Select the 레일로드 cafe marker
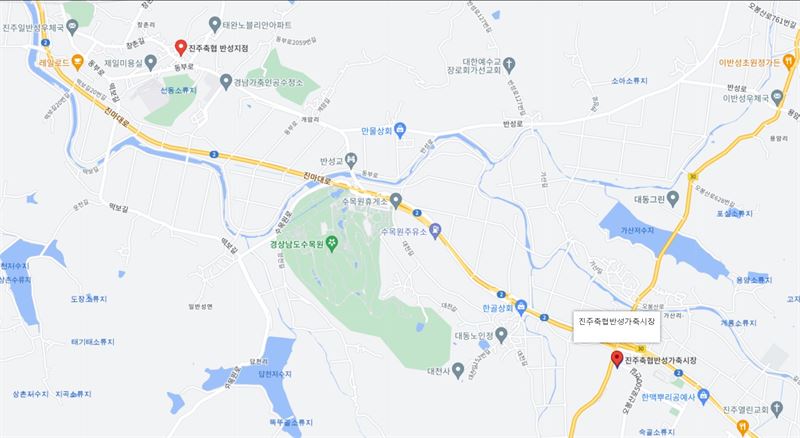The image size is (800, 438). coord(77,62)
